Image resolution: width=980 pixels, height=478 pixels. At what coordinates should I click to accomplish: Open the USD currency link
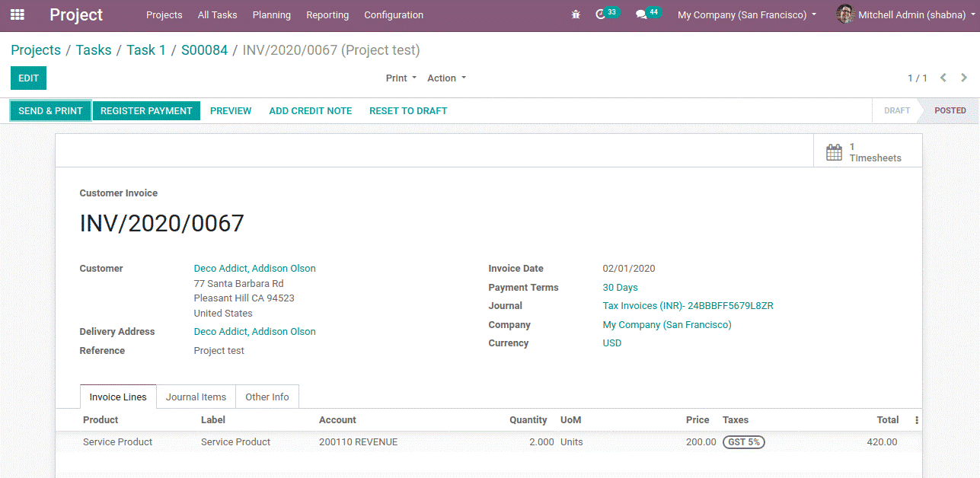[x=611, y=343]
